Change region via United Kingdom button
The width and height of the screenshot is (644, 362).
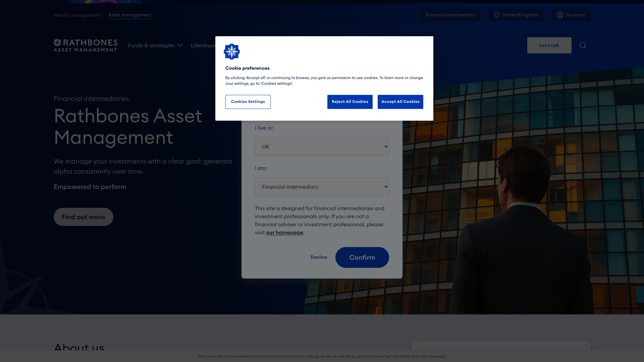(x=516, y=15)
